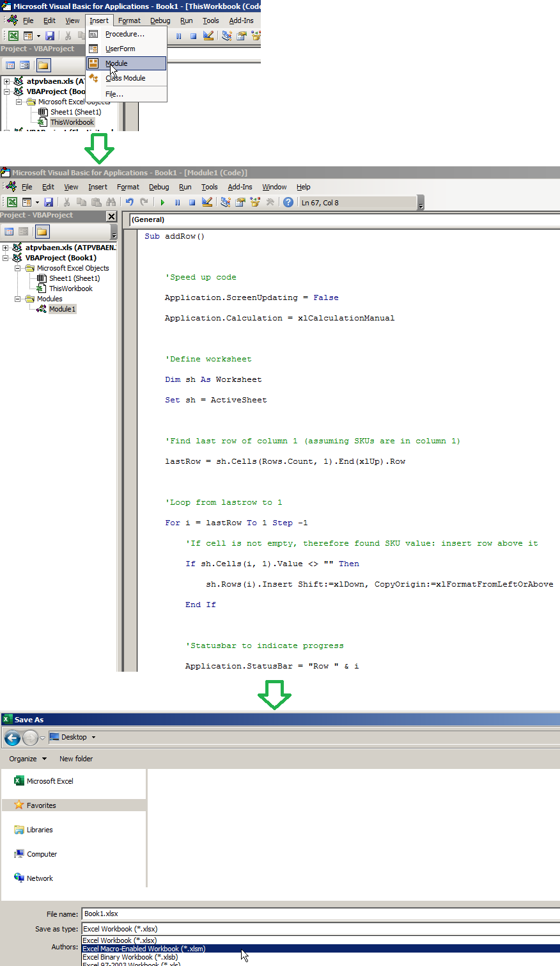Screen dimensions: 560x966
Task: Open the Toolbox icon in Module1 toolbar
Action: [x=270, y=202]
